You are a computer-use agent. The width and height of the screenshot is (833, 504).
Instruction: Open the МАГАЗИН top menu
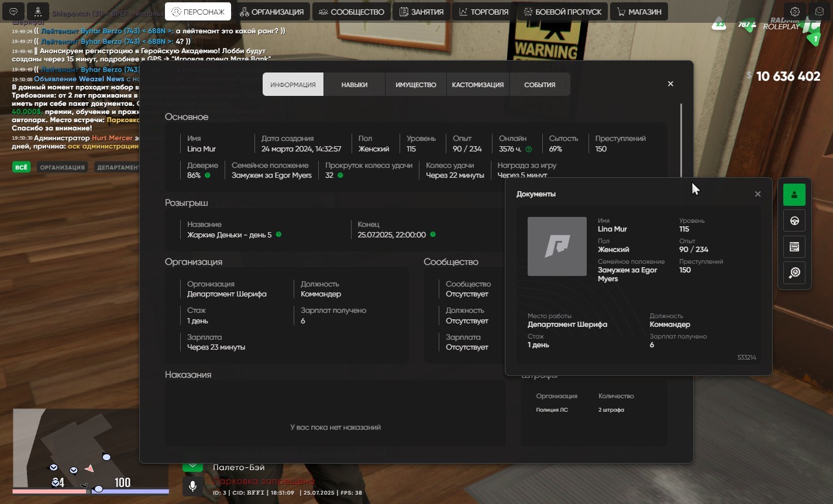coord(639,12)
